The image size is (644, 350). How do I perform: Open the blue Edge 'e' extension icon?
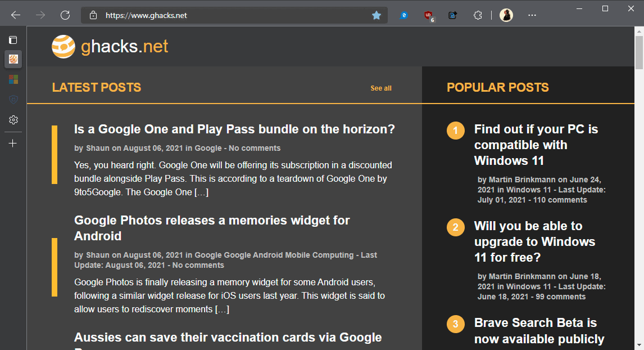click(403, 15)
